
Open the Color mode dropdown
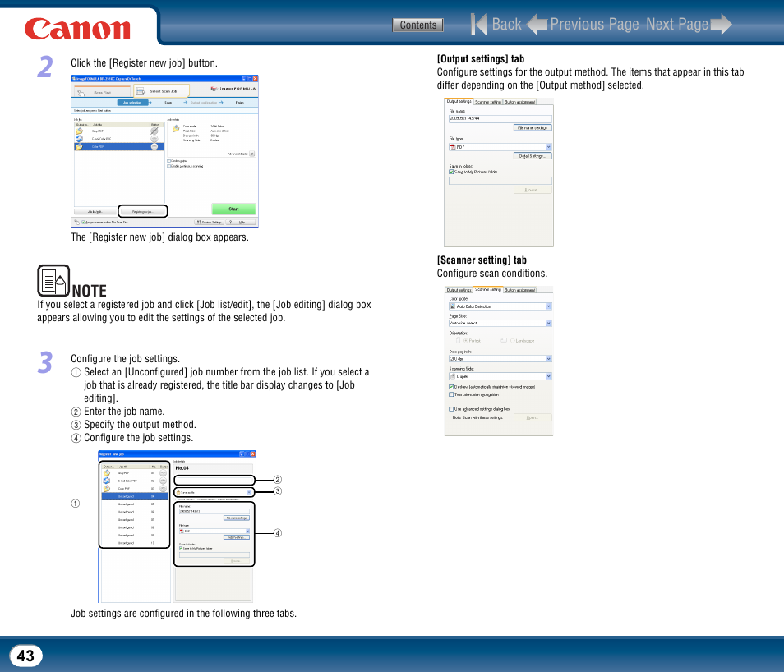500,306
